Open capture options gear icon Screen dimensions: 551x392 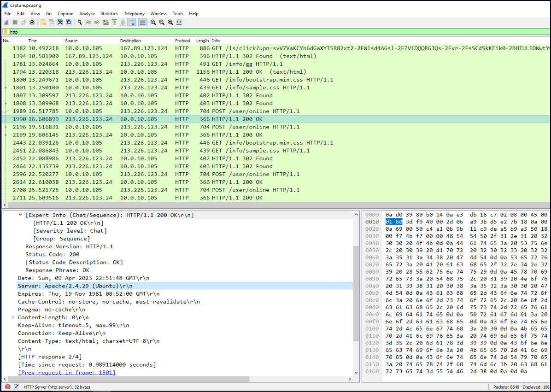coord(32,23)
